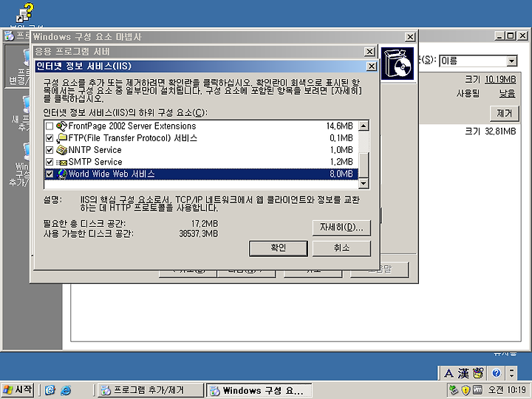The height and width of the screenshot is (399, 532).
Task: Click scroll up arrow in component list
Action: coord(364,126)
